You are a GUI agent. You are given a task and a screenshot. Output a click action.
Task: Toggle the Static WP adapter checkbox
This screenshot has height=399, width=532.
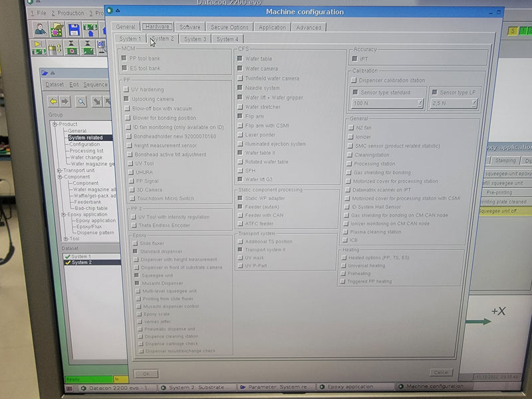[240, 198]
